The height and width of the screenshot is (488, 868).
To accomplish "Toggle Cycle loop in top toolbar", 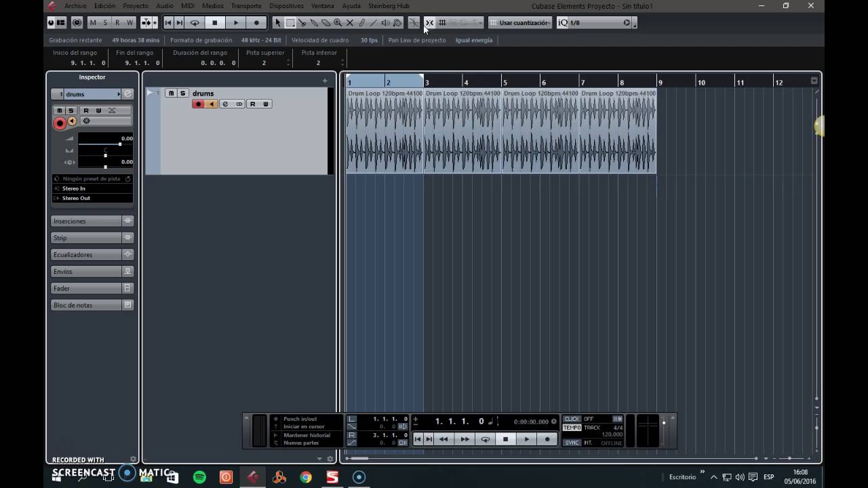I will click(x=195, y=22).
